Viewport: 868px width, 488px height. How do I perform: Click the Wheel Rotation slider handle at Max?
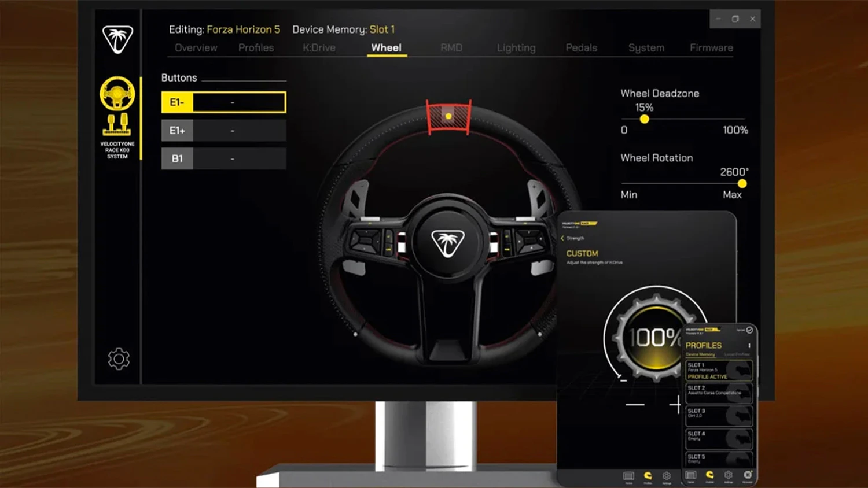(x=742, y=184)
